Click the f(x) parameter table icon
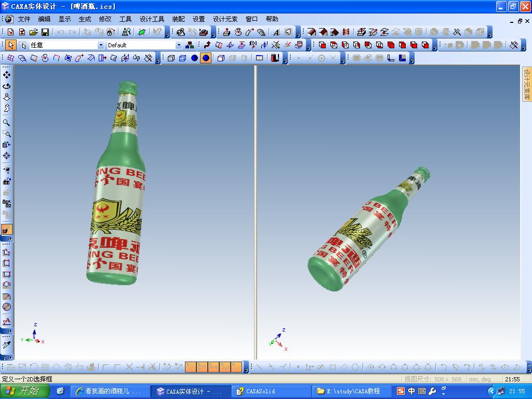Image resolution: width=532 pixels, height=399 pixels. 253,45
